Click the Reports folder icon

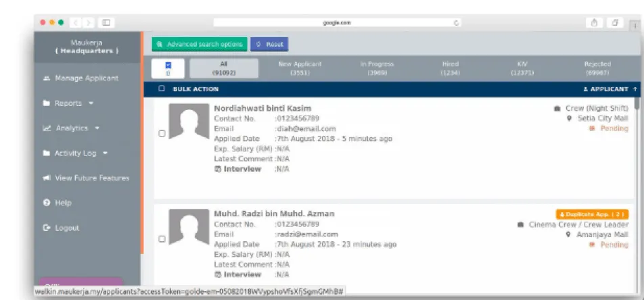pos(47,103)
